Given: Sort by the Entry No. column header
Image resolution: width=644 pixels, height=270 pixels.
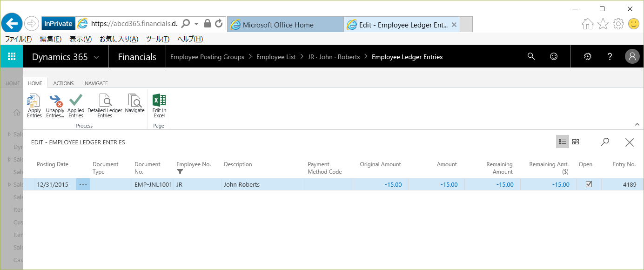Looking at the screenshot, I should coord(624,164).
